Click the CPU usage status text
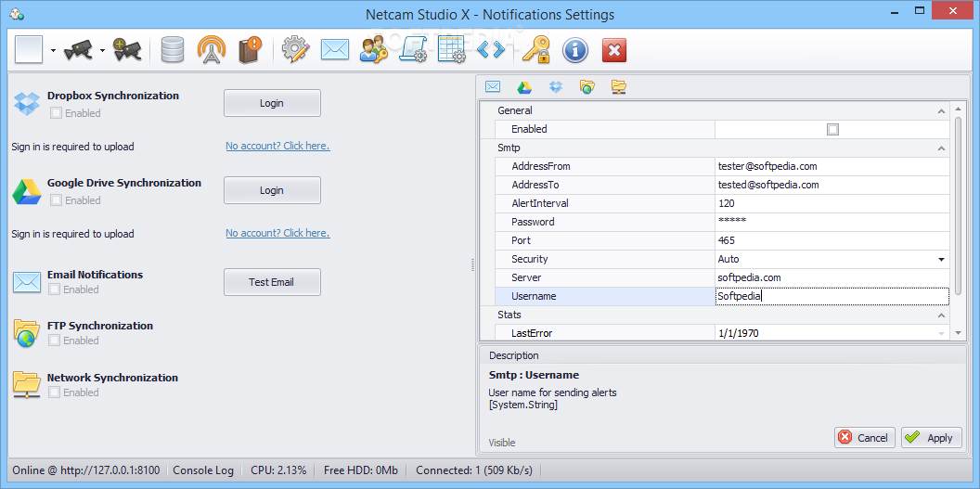The width and height of the screenshot is (980, 489). click(278, 470)
